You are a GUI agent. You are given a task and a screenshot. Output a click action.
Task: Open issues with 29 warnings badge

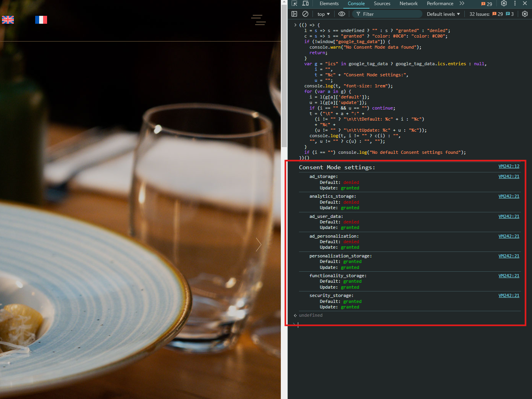[498, 14]
